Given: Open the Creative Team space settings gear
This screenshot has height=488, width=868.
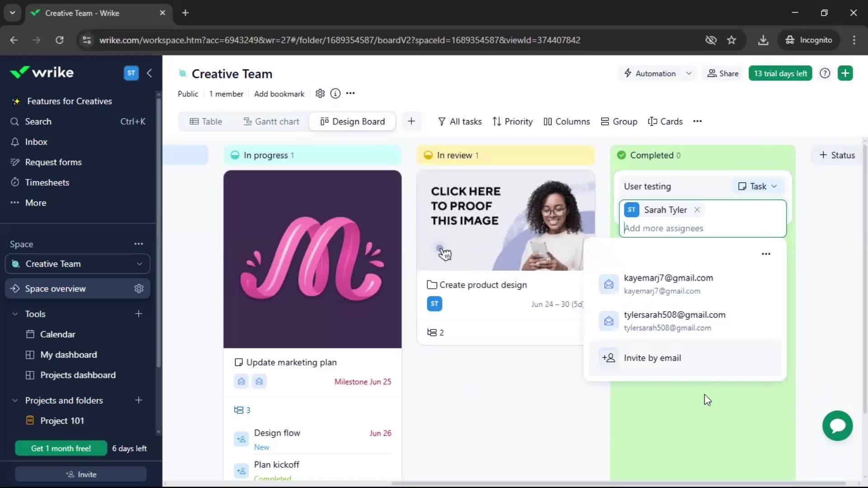Looking at the screenshot, I should 320,94.
